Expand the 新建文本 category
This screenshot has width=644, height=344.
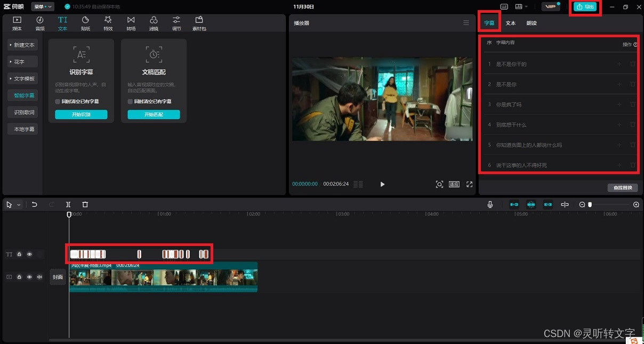point(22,45)
